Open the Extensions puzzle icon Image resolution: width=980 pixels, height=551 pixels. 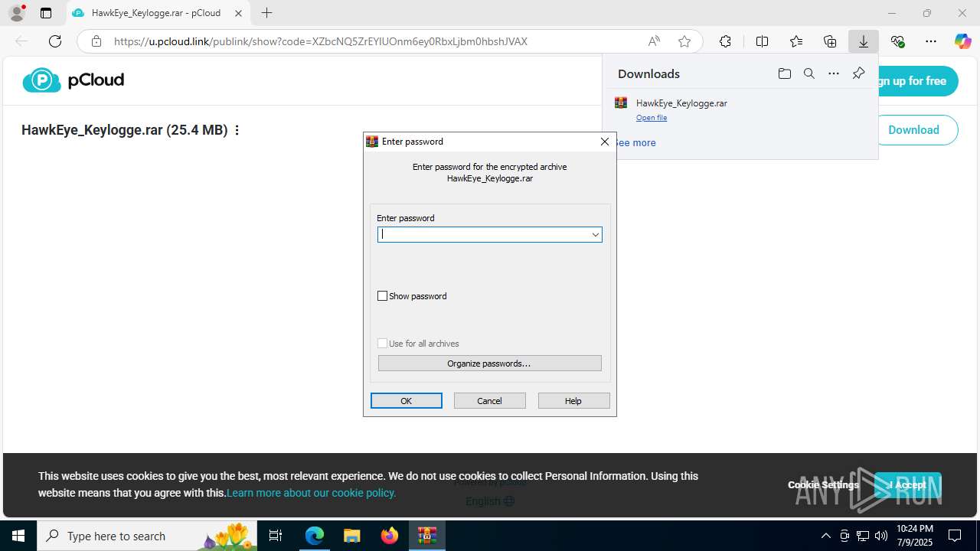click(x=725, y=41)
